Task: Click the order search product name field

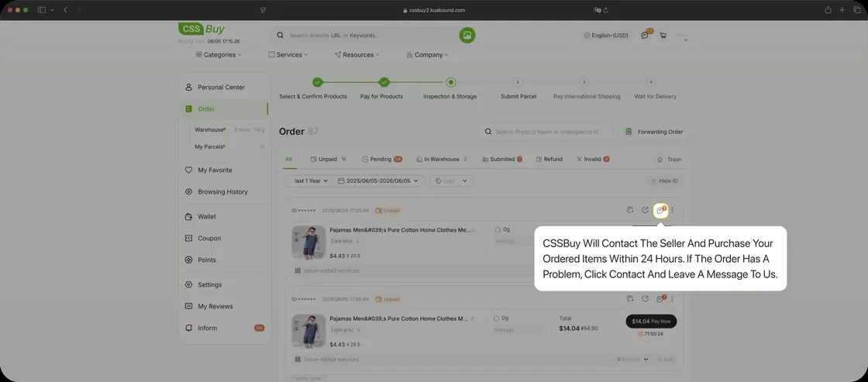Action: 546,132
